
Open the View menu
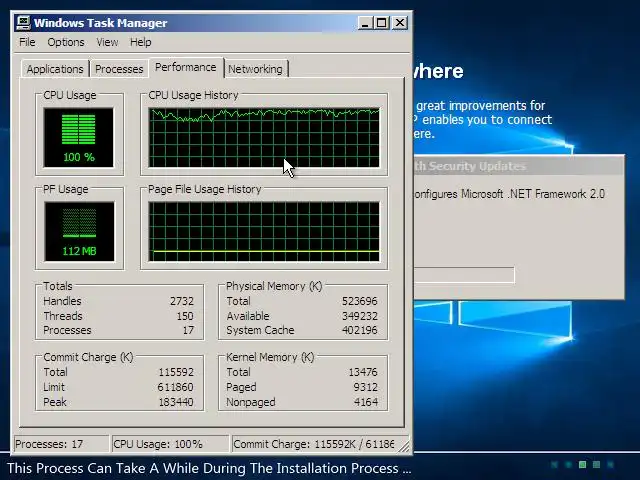pyautogui.click(x=107, y=42)
